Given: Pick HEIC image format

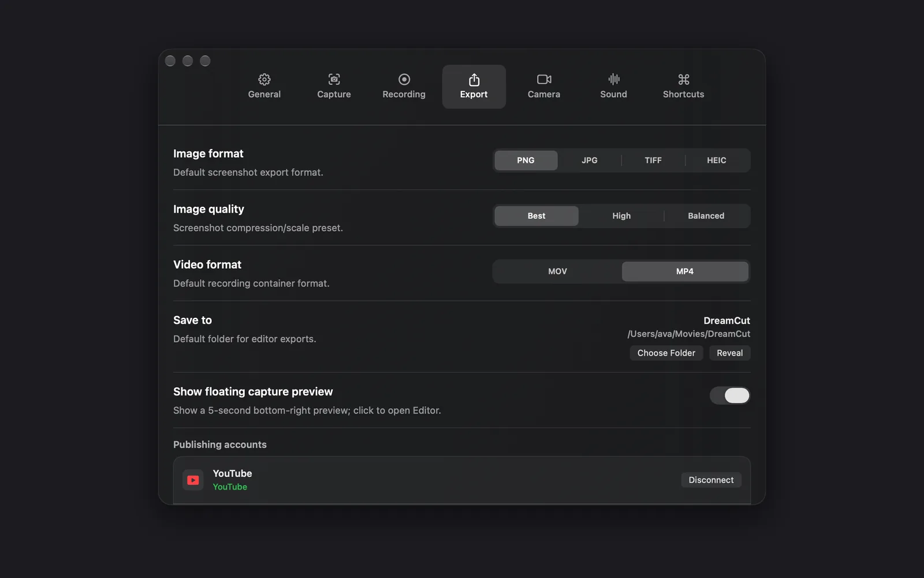Looking at the screenshot, I should (x=717, y=160).
